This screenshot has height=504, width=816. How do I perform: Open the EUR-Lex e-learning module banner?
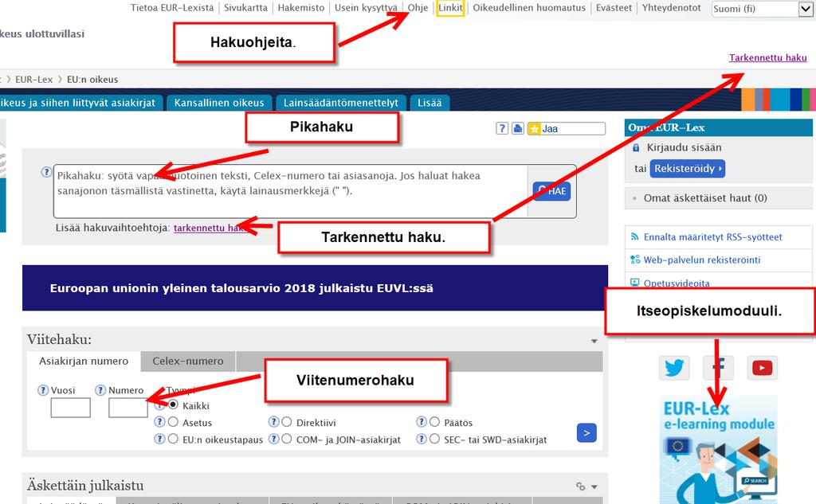(718, 449)
